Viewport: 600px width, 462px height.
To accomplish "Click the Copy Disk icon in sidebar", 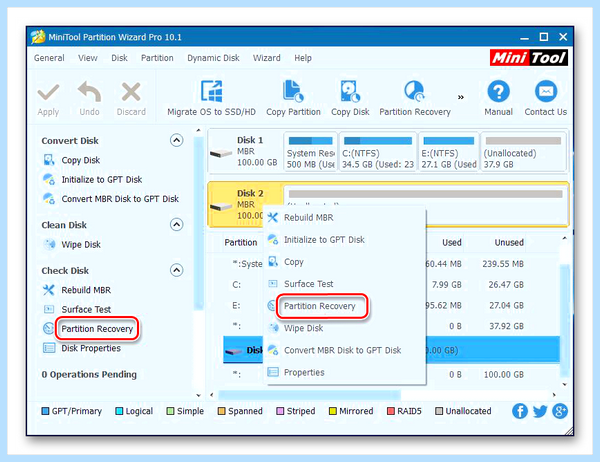I will (x=49, y=160).
